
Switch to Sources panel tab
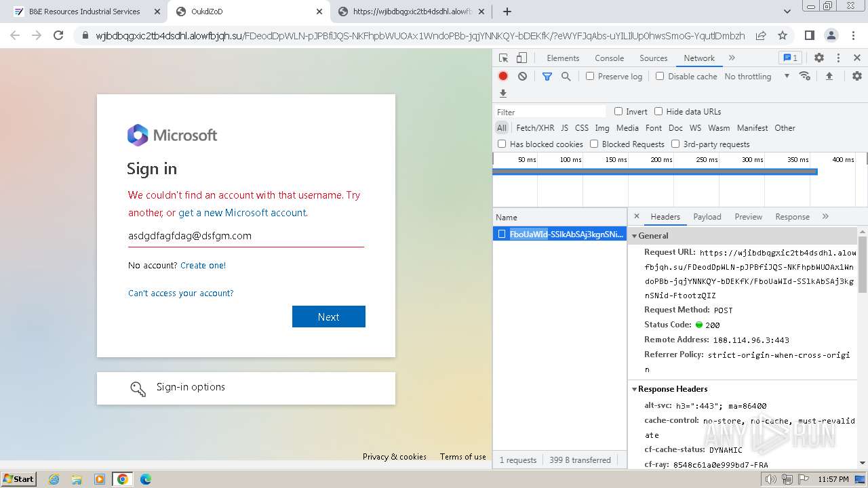click(x=654, y=58)
